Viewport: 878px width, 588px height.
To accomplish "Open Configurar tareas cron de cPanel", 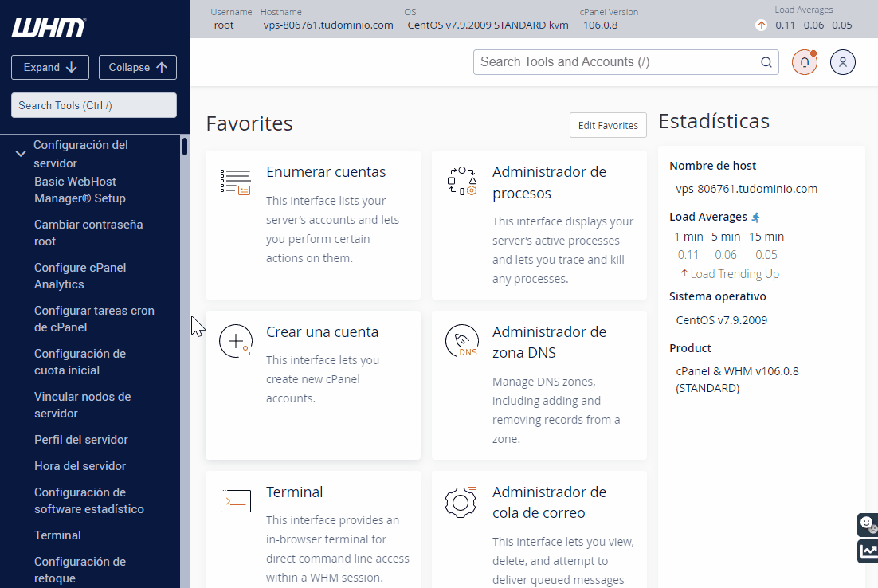I will [94, 319].
